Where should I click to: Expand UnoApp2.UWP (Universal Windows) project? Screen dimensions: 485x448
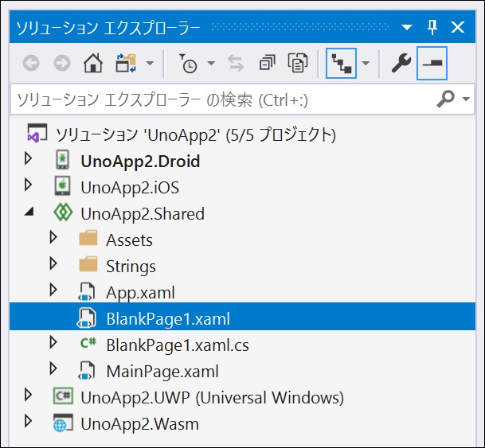coord(29,395)
